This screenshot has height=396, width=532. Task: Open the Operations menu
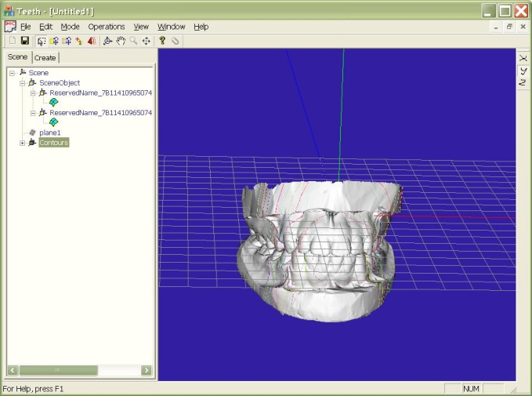[x=107, y=27]
